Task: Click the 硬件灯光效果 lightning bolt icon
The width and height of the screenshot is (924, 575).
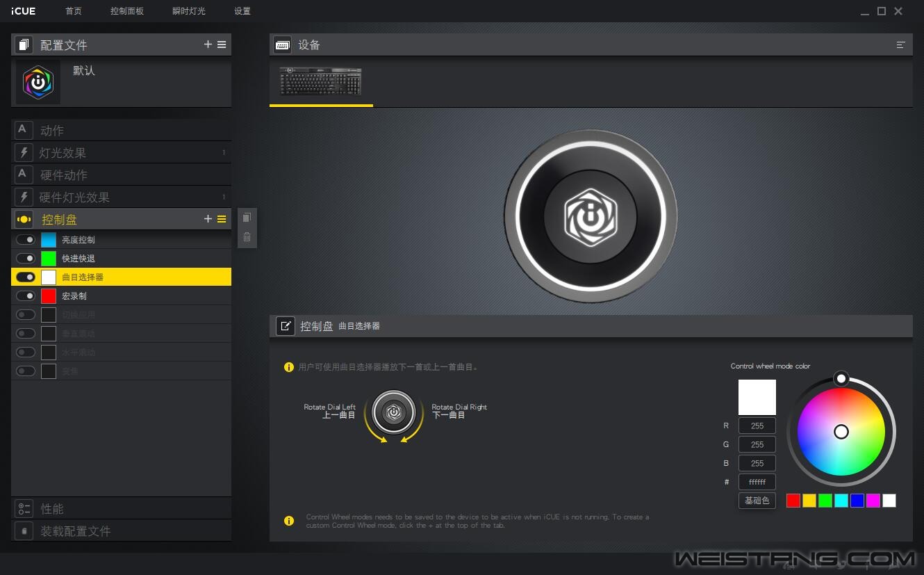Action: [24, 197]
